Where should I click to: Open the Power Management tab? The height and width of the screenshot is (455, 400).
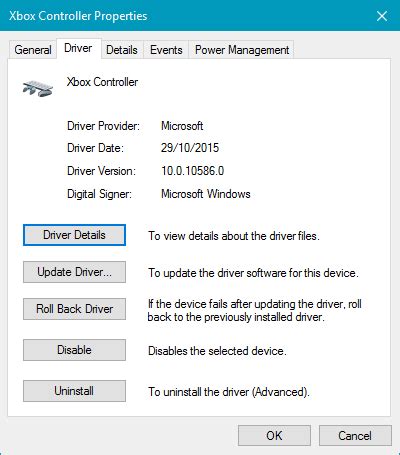coord(242,50)
